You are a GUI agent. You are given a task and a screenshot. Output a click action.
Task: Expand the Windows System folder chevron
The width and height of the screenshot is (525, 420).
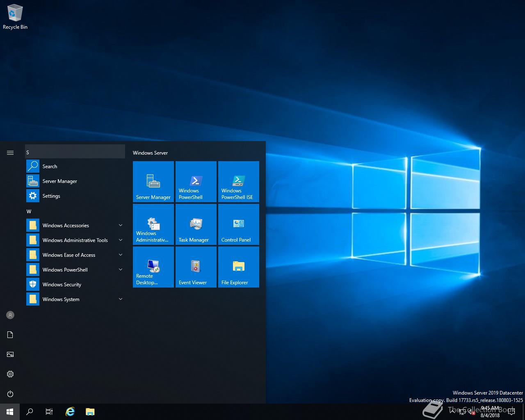coord(121,299)
